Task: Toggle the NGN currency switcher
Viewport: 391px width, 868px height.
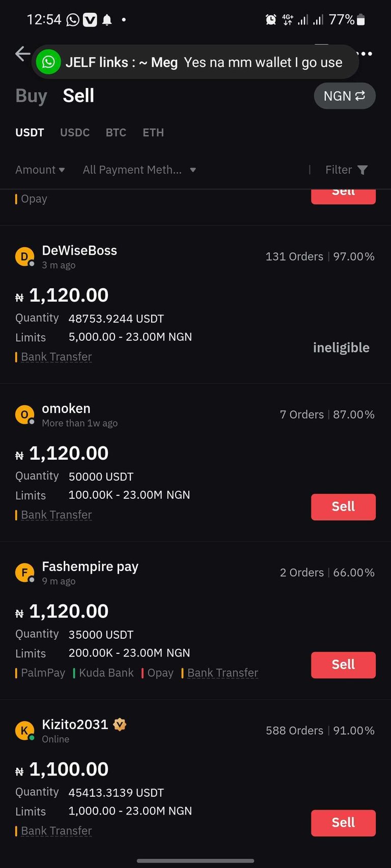Action: click(345, 96)
